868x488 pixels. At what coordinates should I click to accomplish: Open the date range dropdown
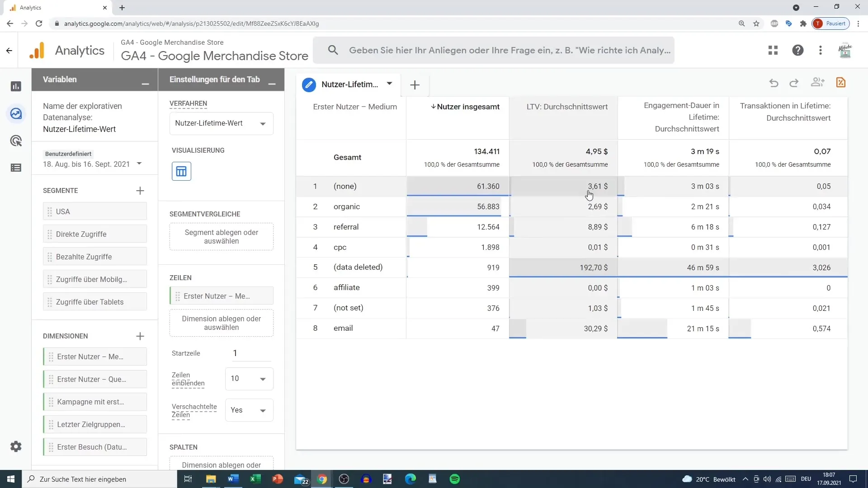point(139,164)
